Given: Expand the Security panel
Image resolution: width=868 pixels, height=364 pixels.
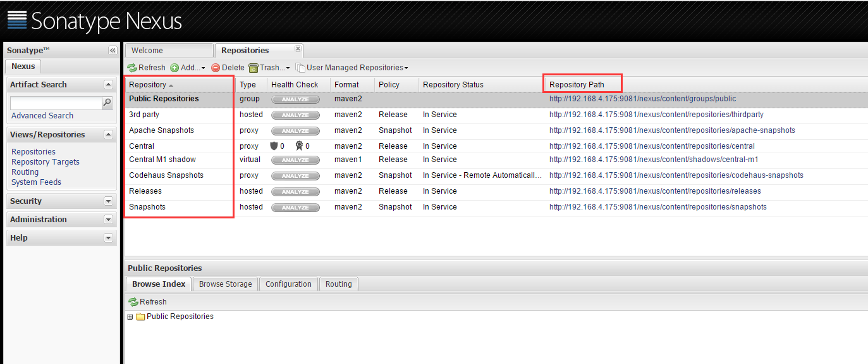Looking at the screenshot, I should pyautogui.click(x=108, y=201).
